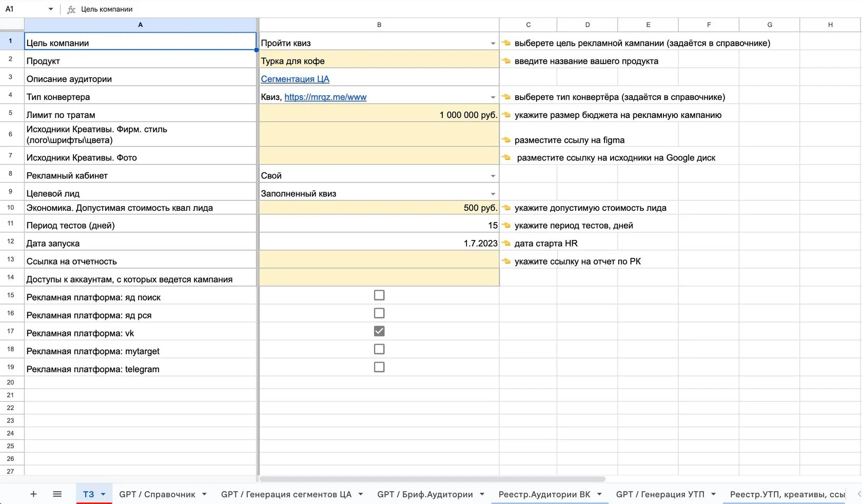Toggle the яд рся platform checkbox
This screenshot has height=504, width=862.
(x=379, y=313)
